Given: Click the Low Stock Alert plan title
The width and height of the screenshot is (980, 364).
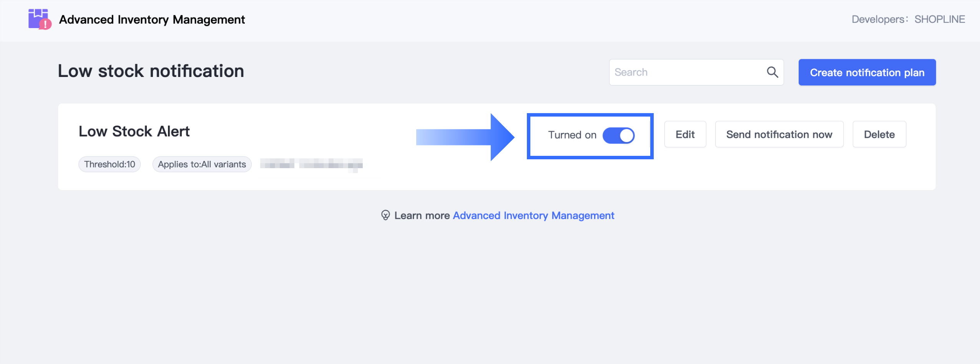Looking at the screenshot, I should point(134,132).
